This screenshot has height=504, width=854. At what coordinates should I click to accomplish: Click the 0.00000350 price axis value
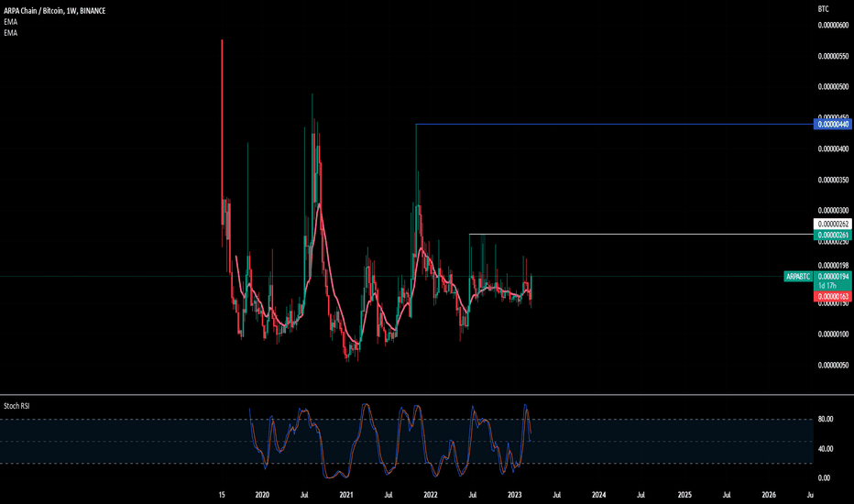click(x=833, y=180)
